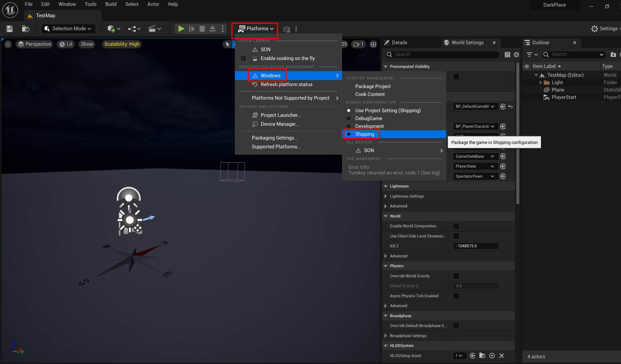
Task: Click the Stop playback square button
Action: (x=202, y=29)
